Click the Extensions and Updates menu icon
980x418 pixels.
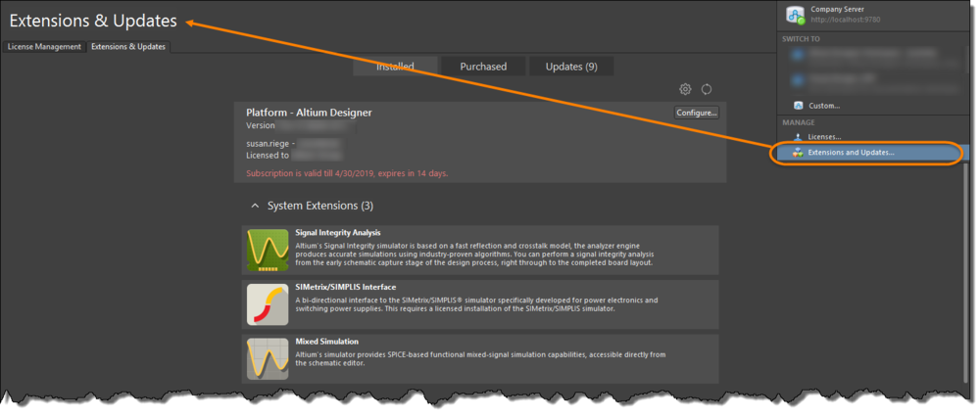pos(799,153)
